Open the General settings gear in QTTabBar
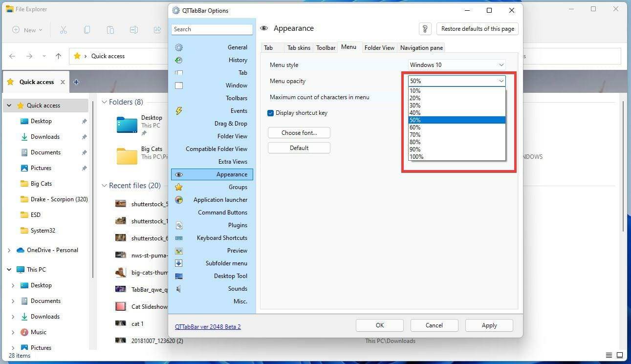 (x=178, y=47)
